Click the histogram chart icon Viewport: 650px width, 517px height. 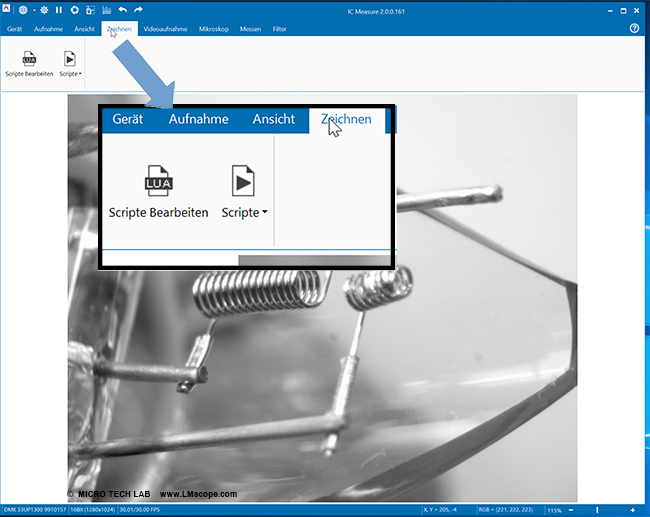click(x=106, y=10)
